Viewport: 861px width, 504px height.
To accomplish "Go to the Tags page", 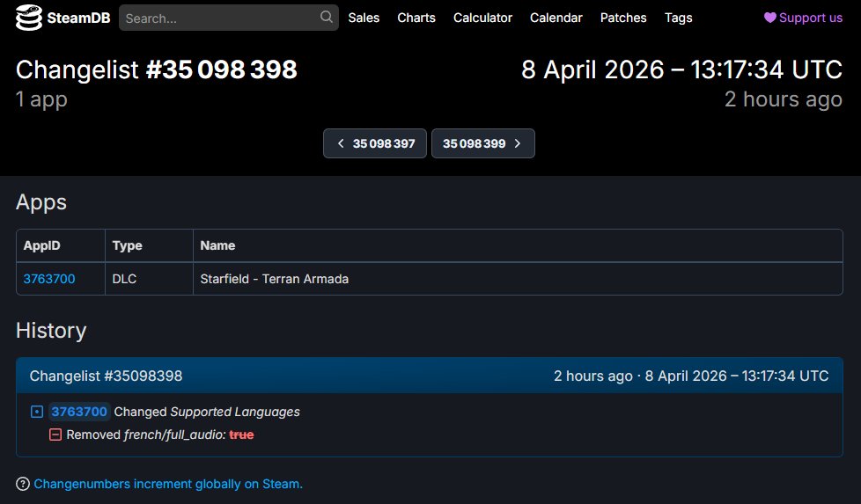I will [678, 18].
